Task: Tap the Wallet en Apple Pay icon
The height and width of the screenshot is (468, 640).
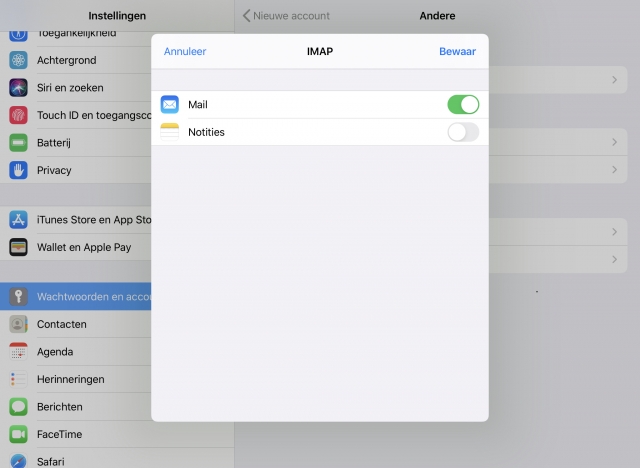Action: [x=18, y=247]
